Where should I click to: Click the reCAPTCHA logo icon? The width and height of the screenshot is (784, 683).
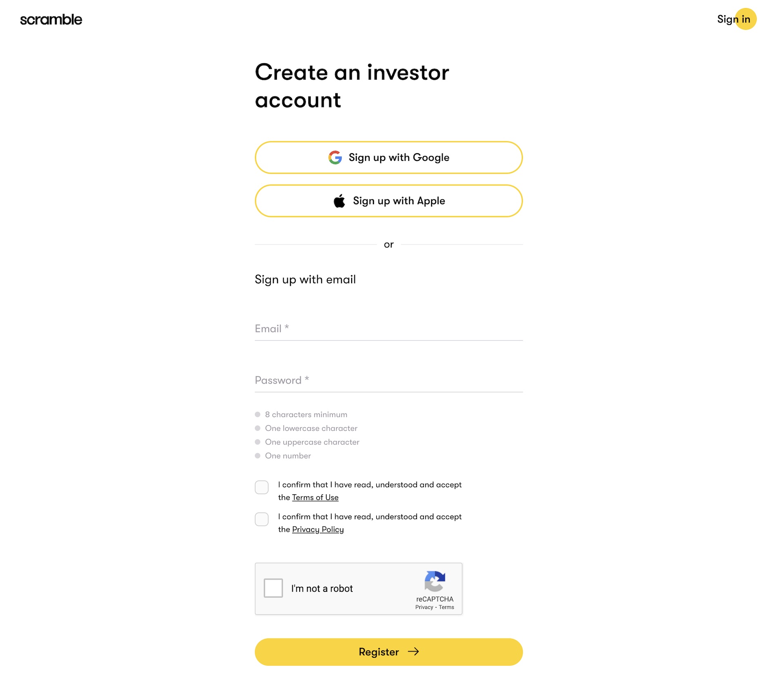coord(434,581)
